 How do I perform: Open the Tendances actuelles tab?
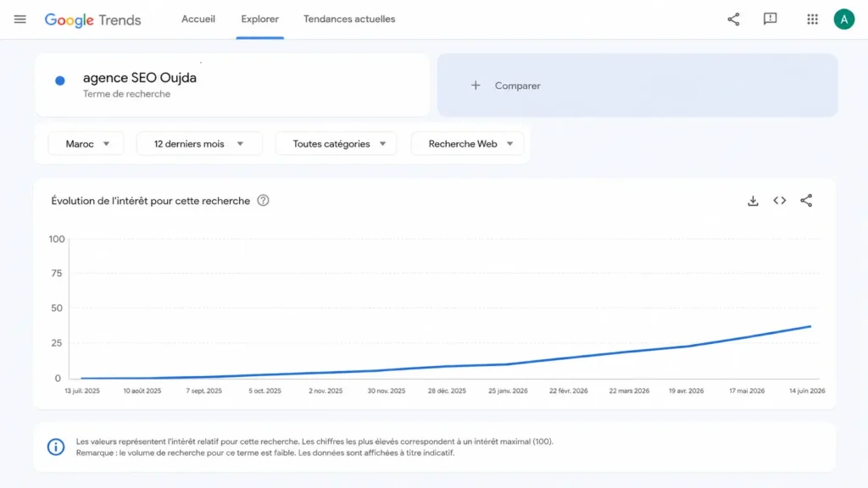[x=349, y=19]
